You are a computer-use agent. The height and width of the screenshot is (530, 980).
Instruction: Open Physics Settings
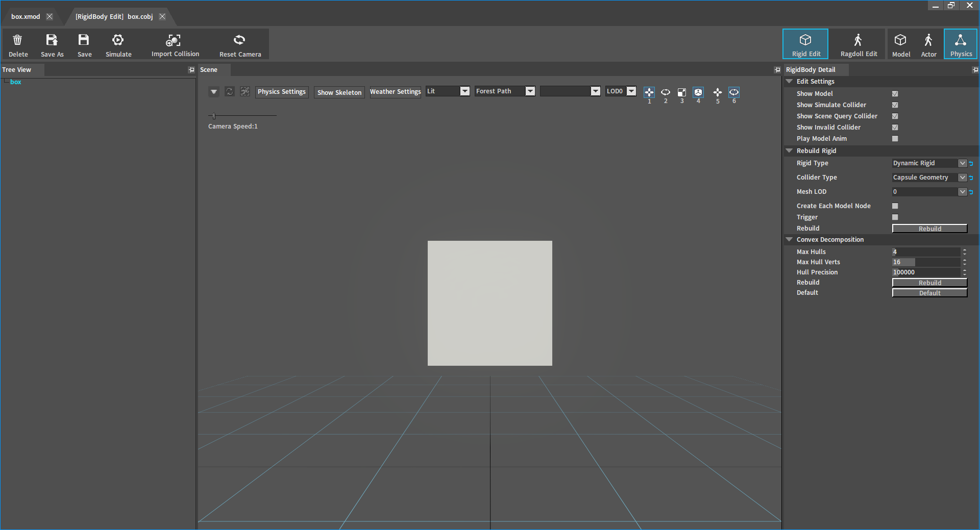[x=282, y=92]
